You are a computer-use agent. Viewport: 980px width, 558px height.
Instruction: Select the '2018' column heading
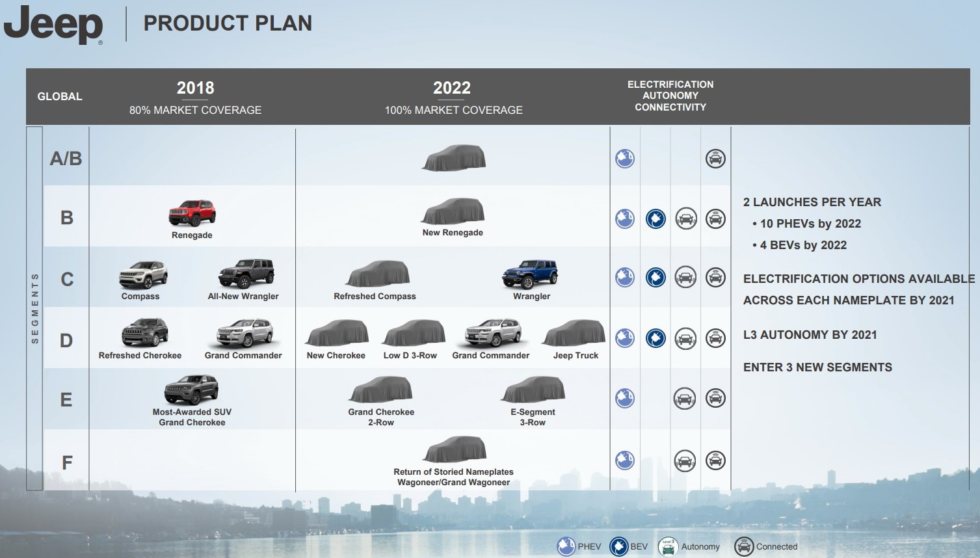[195, 88]
